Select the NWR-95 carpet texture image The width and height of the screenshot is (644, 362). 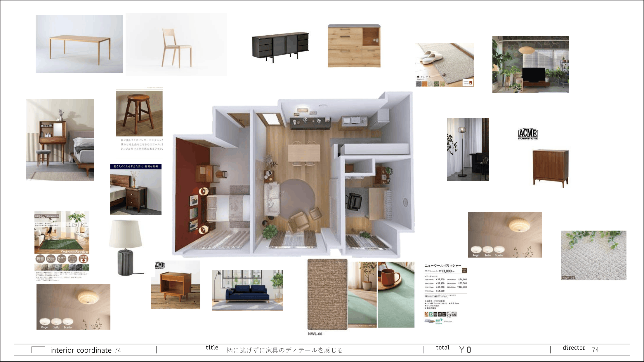click(x=593, y=255)
